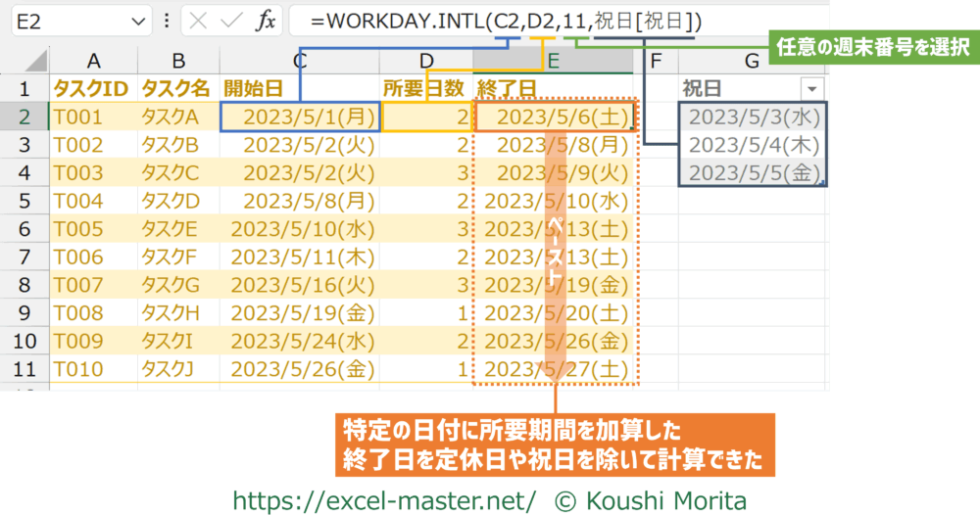Viewport: 980px width, 515px height.
Task: Click the excel-master.net URL text
Action: [384, 500]
